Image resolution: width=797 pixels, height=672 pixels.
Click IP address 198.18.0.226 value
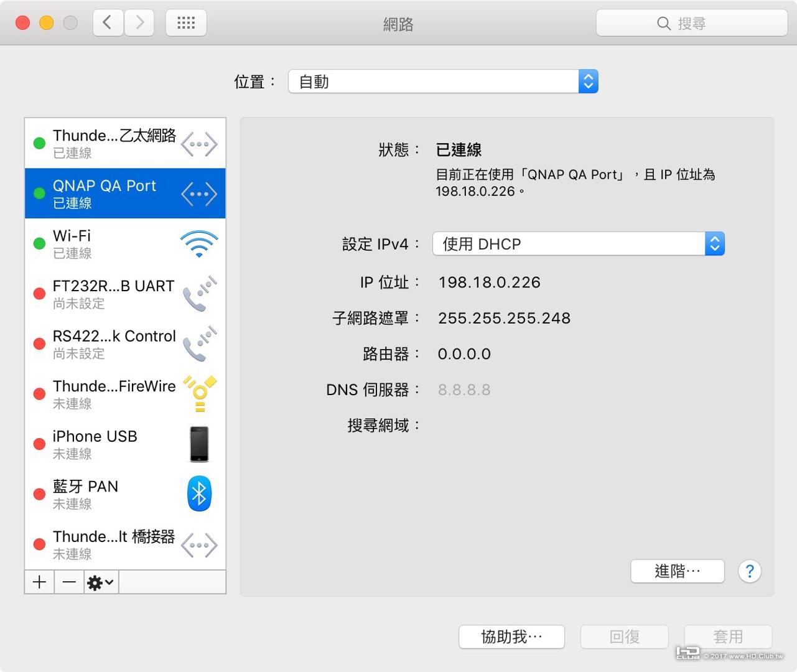point(489,282)
